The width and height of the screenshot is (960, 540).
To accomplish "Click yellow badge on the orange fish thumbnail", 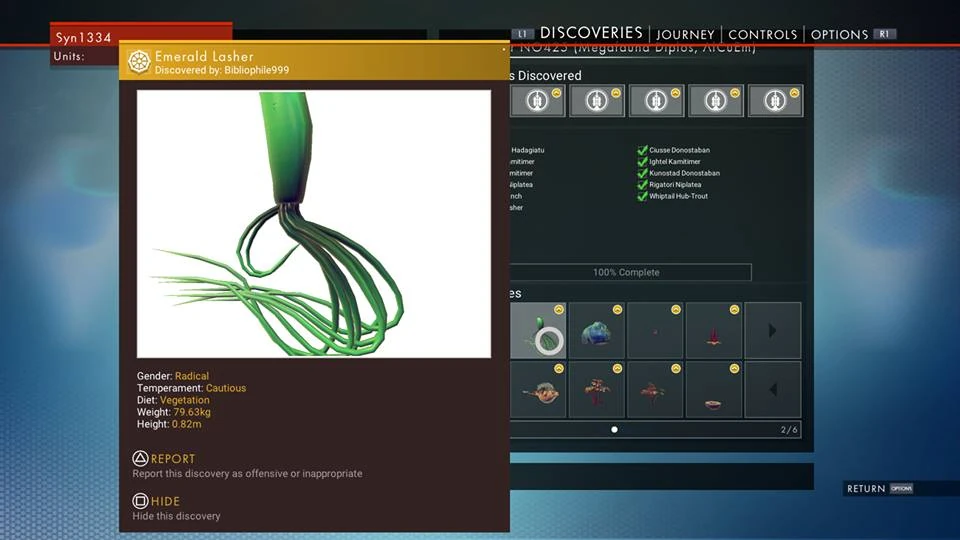I will pos(558,369).
